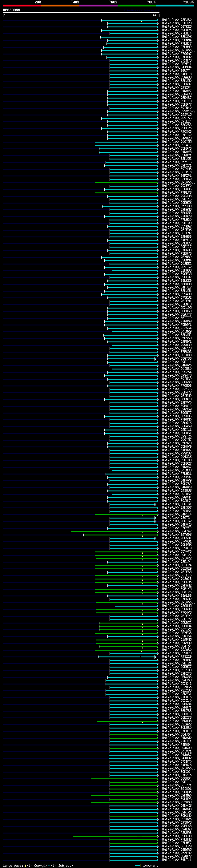Select label UniRef100_Q2QMN5
The height and width of the screenshot is (868, 197).
[x=176, y=606]
